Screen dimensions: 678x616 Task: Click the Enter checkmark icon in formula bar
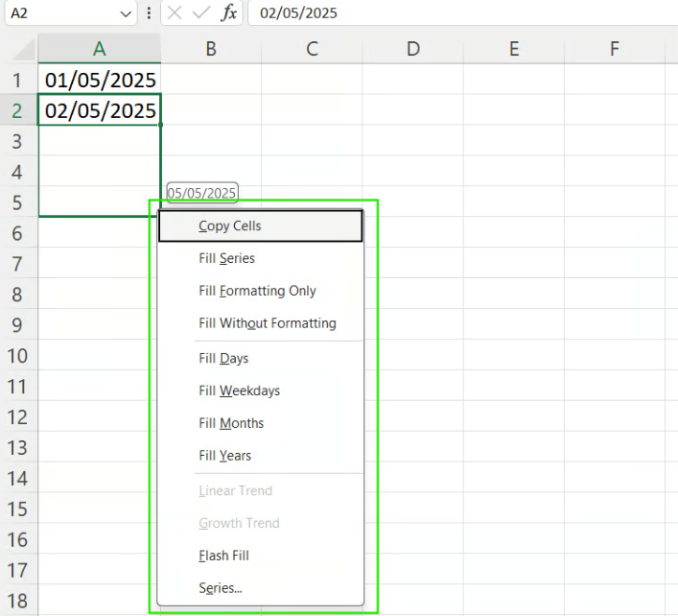coord(201,13)
